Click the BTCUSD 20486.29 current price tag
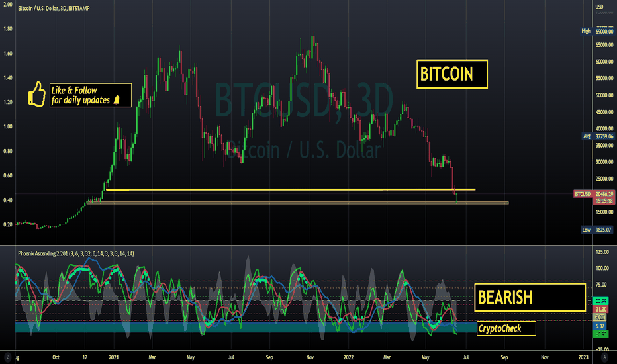 tap(594, 194)
